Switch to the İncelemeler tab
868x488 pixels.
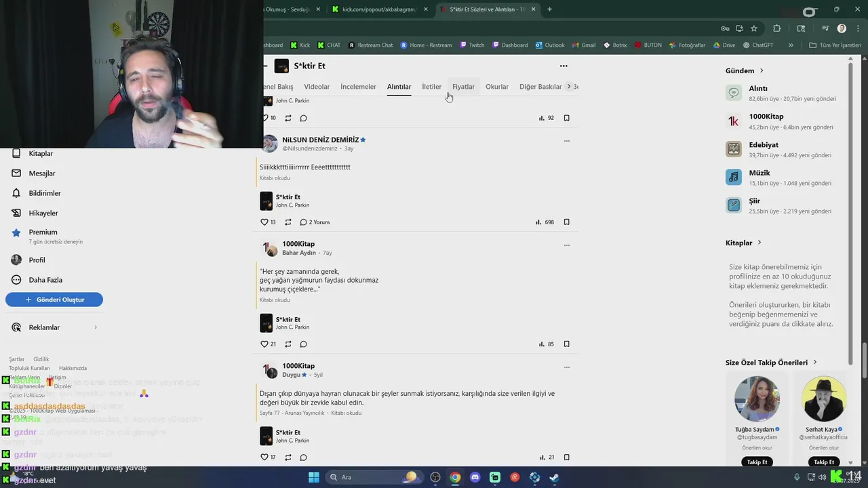tap(358, 87)
